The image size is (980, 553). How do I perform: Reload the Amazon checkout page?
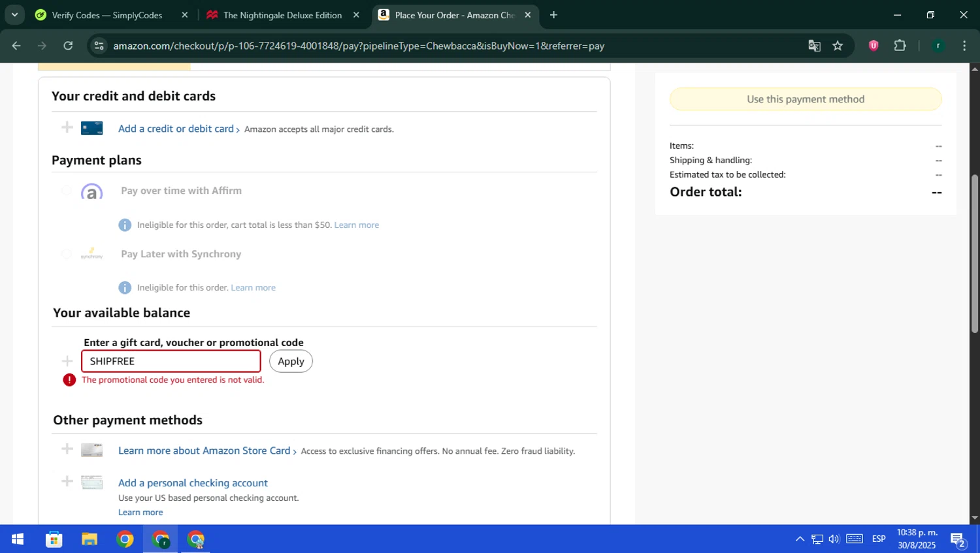68,46
